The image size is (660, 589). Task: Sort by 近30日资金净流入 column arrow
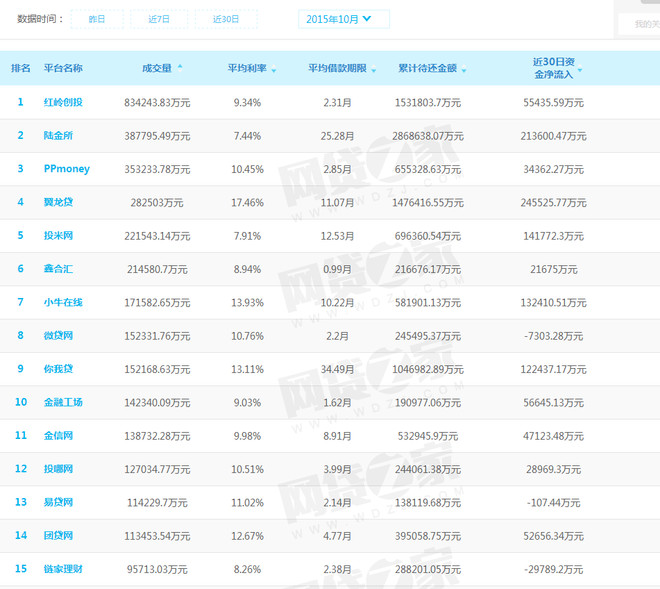[580, 69]
